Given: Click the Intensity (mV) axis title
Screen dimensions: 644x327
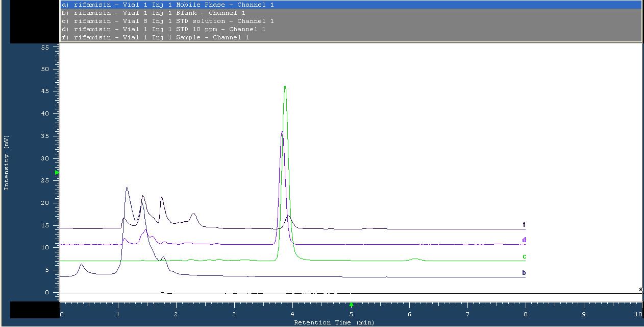Looking at the screenshot, I should point(7,163).
